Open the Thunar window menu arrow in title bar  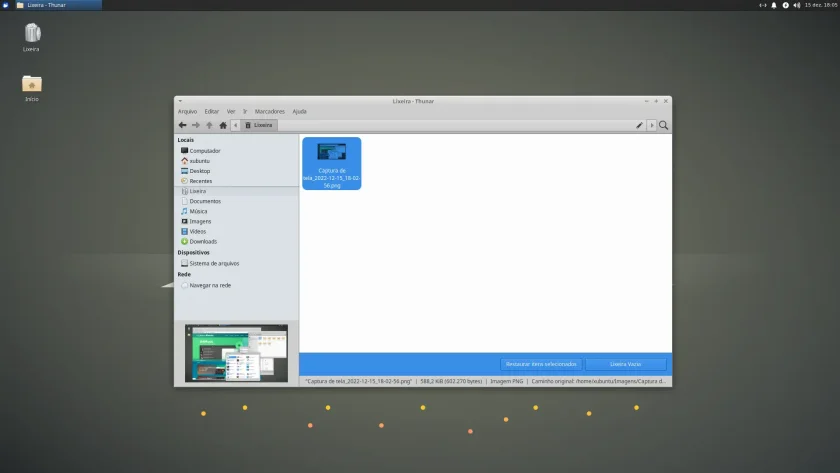(x=180, y=101)
